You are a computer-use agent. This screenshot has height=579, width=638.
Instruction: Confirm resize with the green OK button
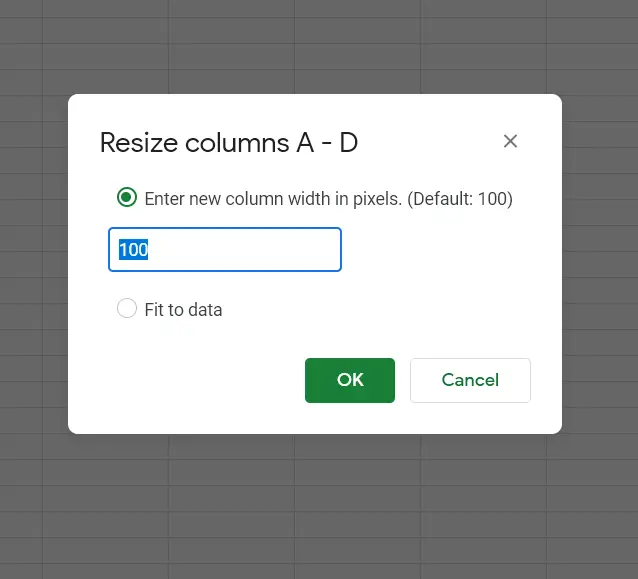point(350,380)
